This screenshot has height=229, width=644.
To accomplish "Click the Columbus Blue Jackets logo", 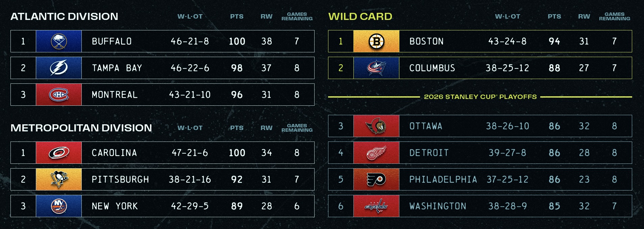I will pos(376,68).
